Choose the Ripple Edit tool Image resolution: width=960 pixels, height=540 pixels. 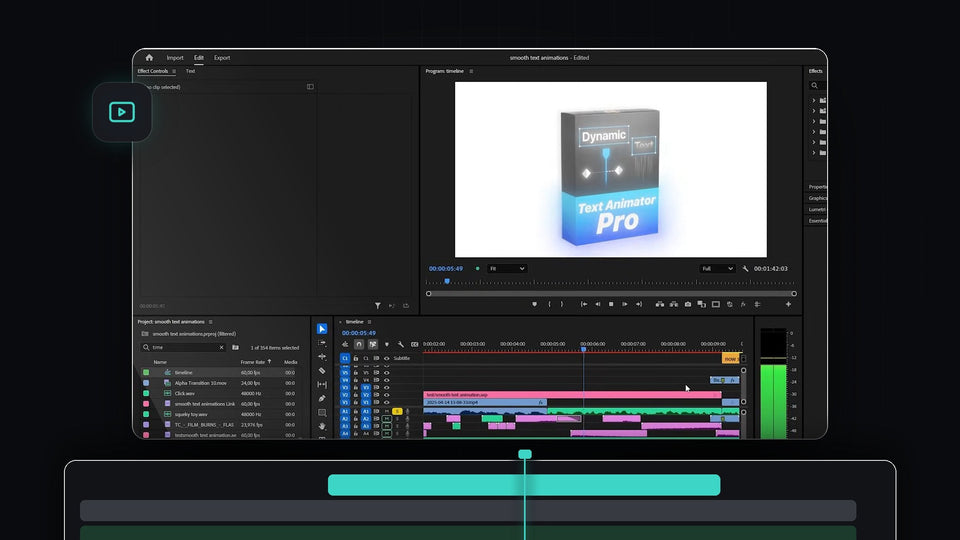coord(322,356)
